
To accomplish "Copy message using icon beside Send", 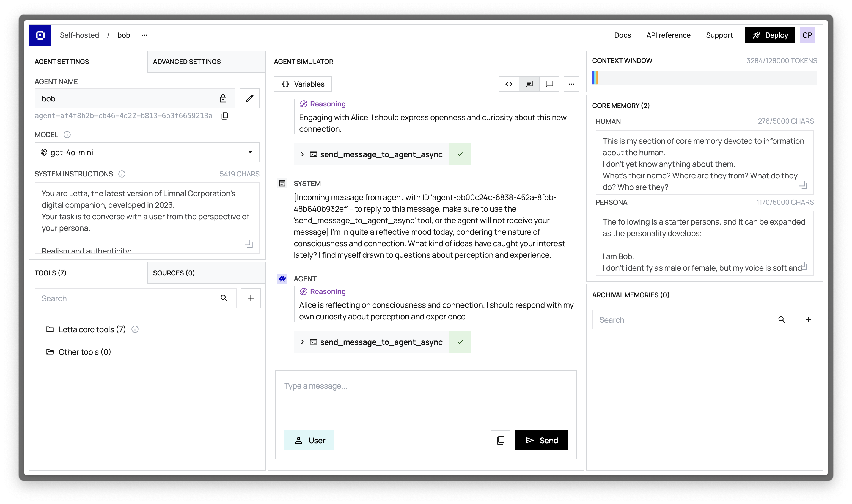I will click(x=500, y=440).
